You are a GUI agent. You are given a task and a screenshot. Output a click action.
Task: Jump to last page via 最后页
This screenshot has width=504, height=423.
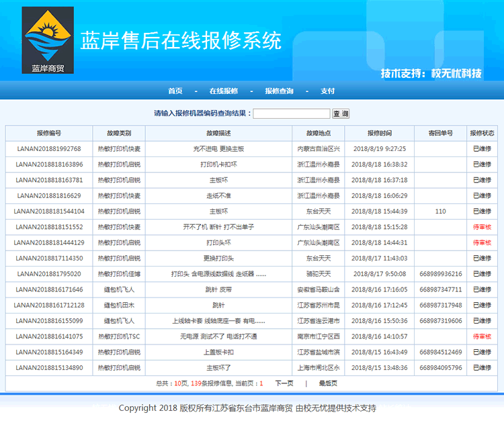pyautogui.click(x=328, y=383)
